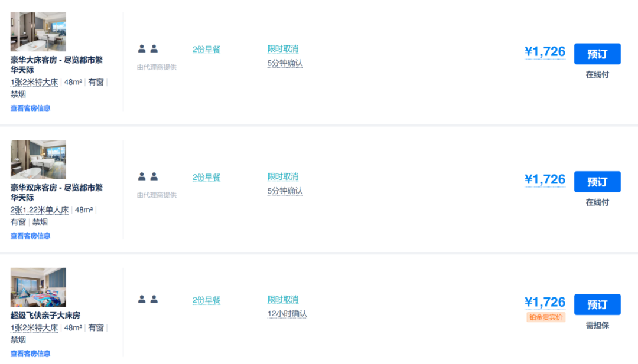Click 12小时确认 confirmation info
The width and height of the screenshot is (638, 364).
tap(287, 314)
